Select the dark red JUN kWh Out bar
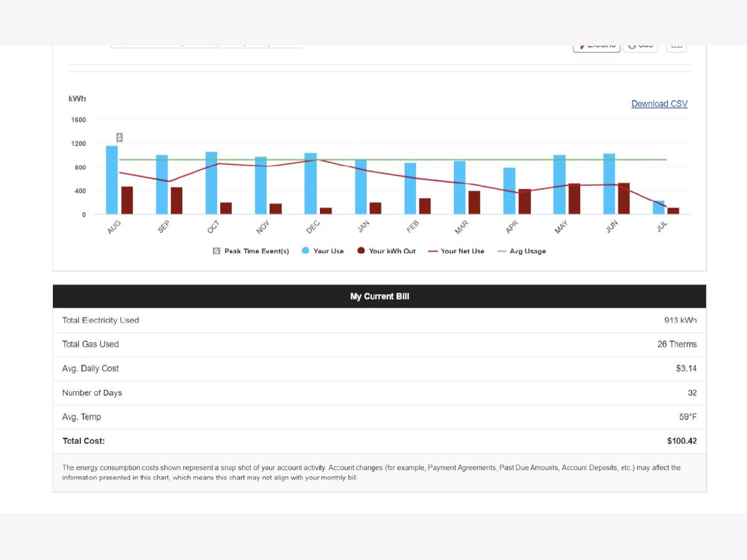 (x=624, y=198)
